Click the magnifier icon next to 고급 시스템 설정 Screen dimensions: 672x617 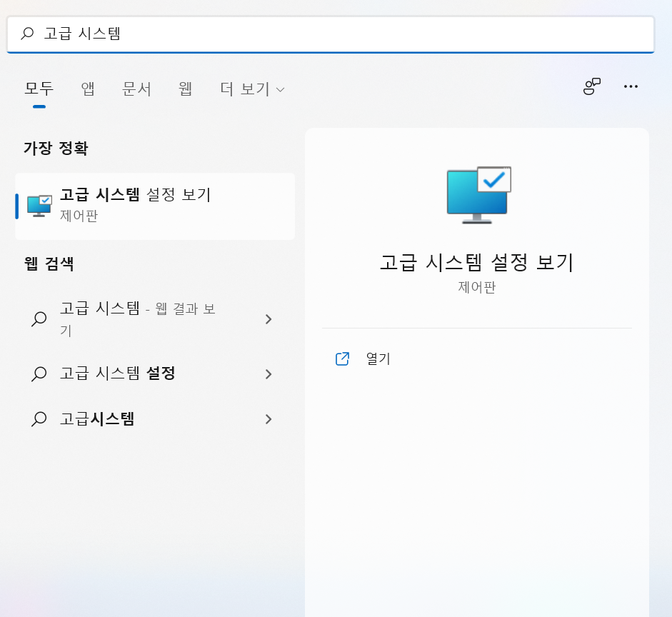(38, 374)
